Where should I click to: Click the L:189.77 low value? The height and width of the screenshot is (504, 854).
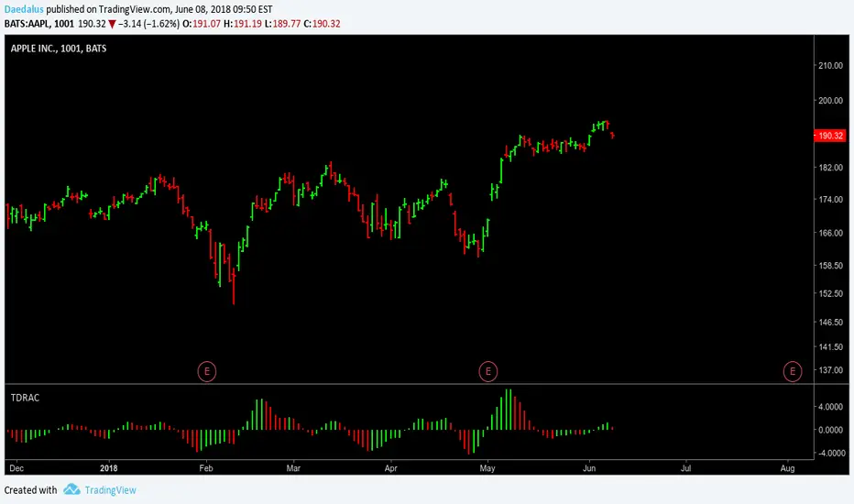coord(282,24)
